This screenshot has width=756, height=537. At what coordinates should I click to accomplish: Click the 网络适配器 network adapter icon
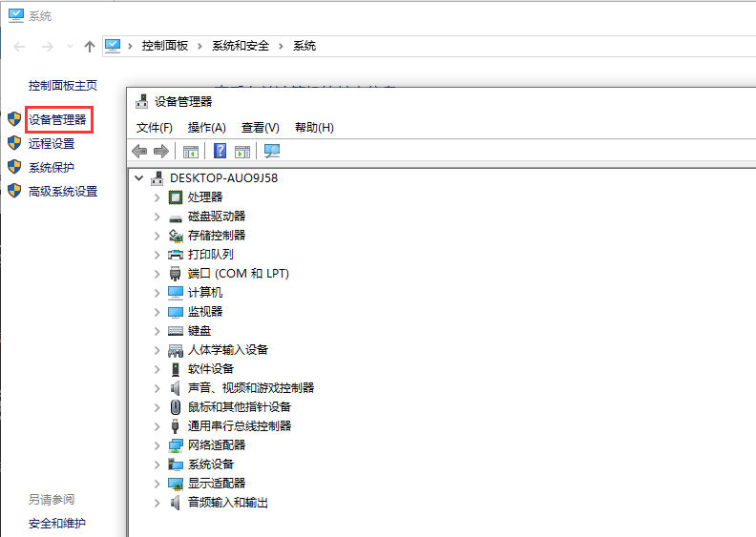[x=176, y=445]
